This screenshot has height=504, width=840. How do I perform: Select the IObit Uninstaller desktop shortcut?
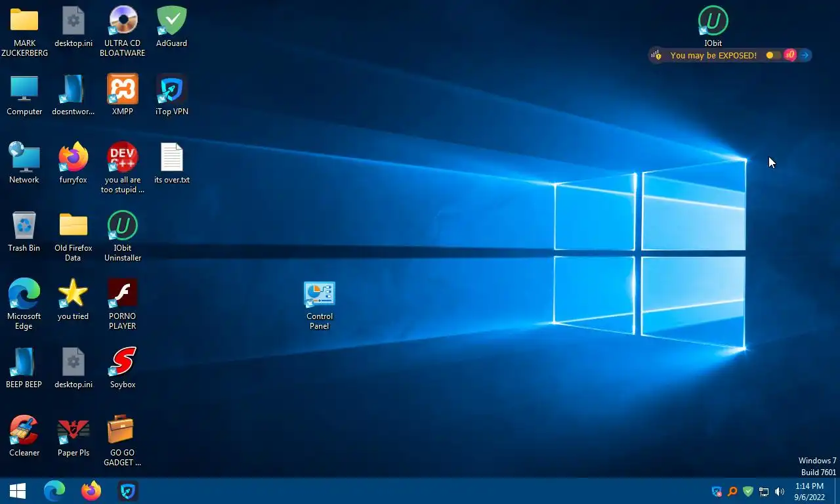tap(123, 226)
